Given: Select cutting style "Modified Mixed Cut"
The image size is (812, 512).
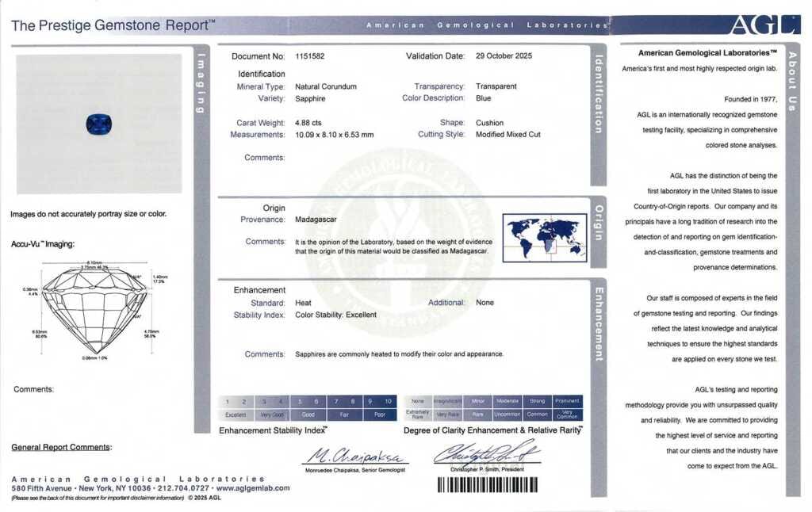Looking at the screenshot, I should click(508, 134).
